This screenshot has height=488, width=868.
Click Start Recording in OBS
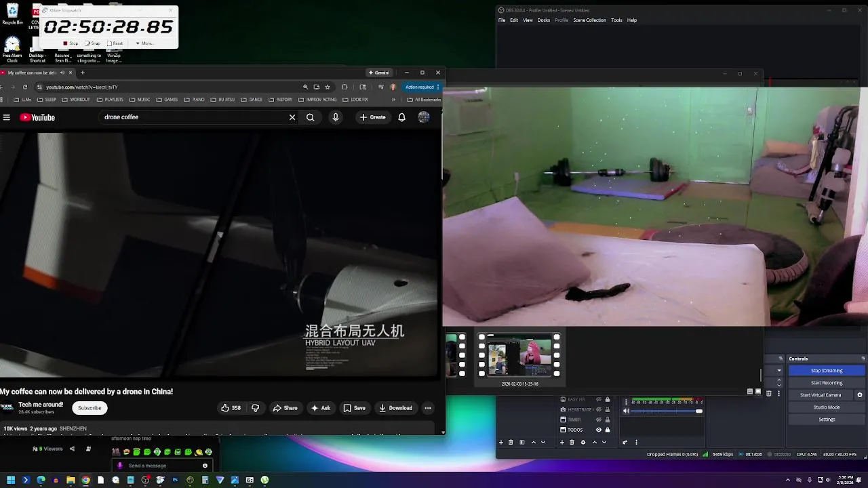pyautogui.click(x=827, y=383)
